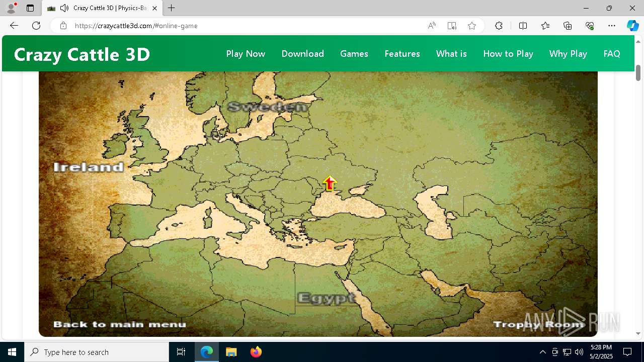Open Task View on the taskbar
Image resolution: width=644 pixels, height=362 pixels.
click(x=181, y=352)
